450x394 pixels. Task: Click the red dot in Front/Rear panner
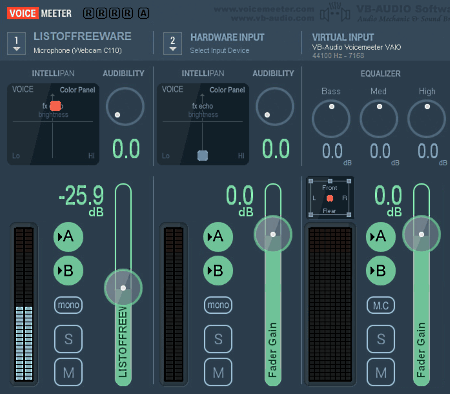coord(330,199)
